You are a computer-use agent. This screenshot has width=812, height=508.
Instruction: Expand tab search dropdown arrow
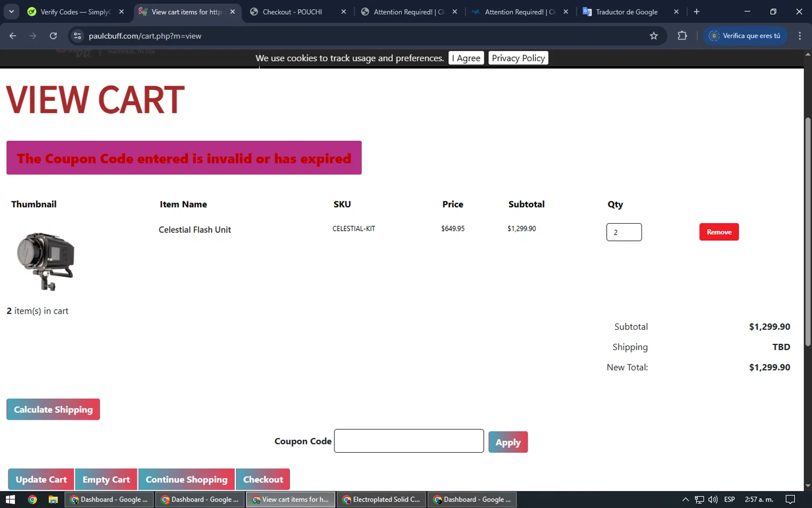[11, 11]
